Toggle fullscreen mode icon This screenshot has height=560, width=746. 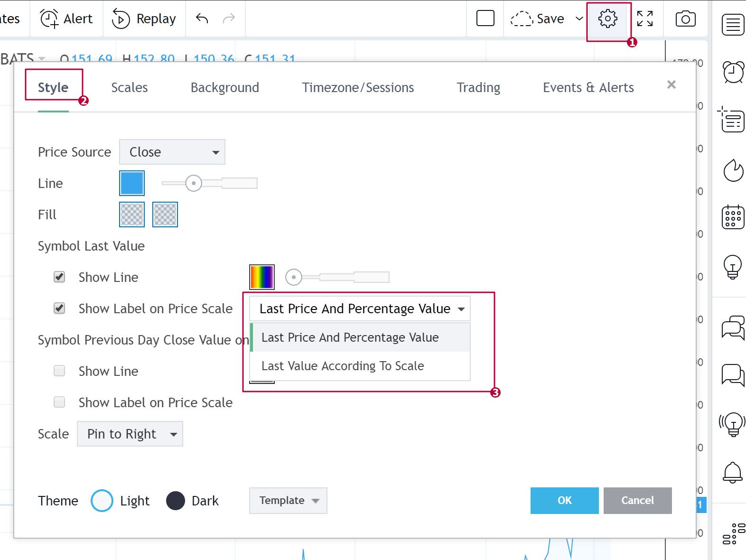[x=645, y=19]
